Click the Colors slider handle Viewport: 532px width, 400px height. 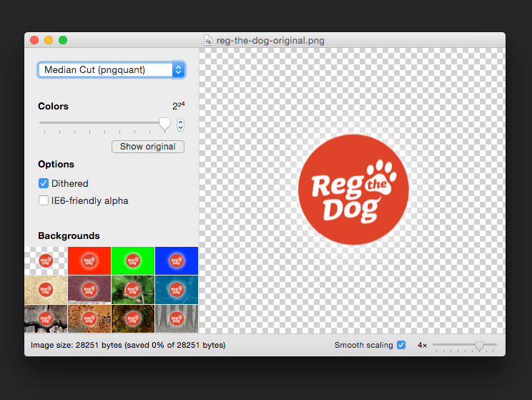[x=165, y=125]
